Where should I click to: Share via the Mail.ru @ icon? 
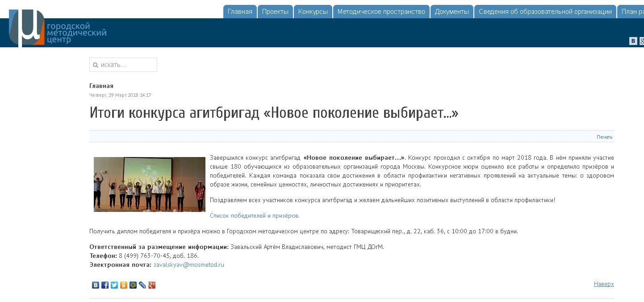[x=133, y=285]
